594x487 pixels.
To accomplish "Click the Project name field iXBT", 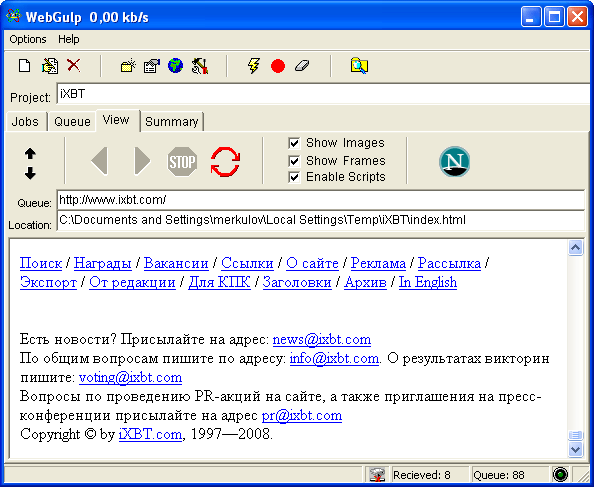I will pos(324,94).
